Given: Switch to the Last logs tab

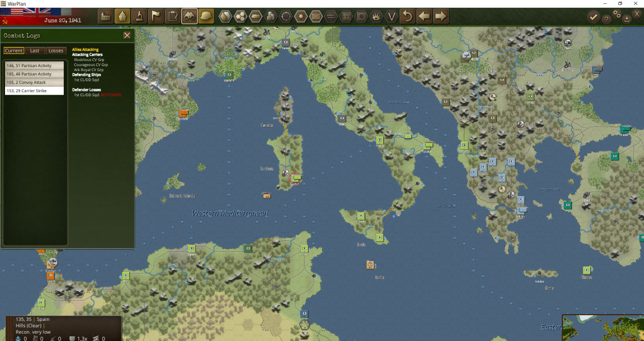Looking at the screenshot, I should 35,50.
